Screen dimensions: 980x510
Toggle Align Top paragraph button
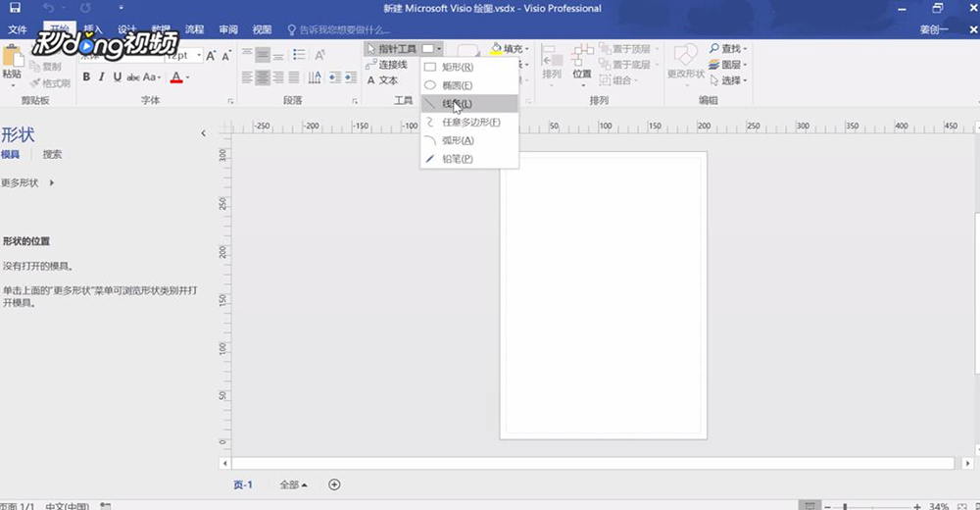247,55
